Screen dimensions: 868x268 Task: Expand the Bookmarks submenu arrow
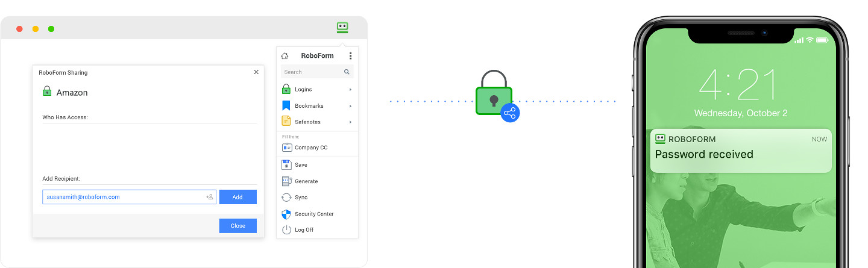[x=350, y=106]
